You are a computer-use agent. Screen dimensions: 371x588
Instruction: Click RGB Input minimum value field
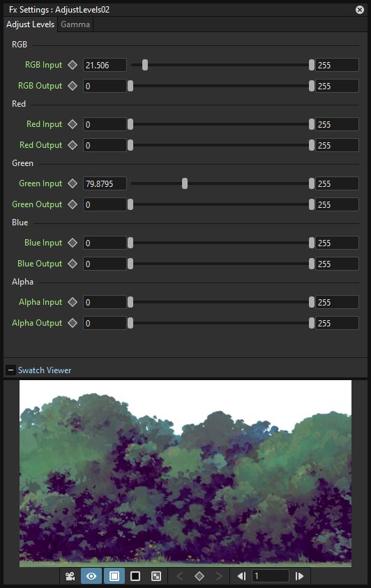click(x=105, y=65)
